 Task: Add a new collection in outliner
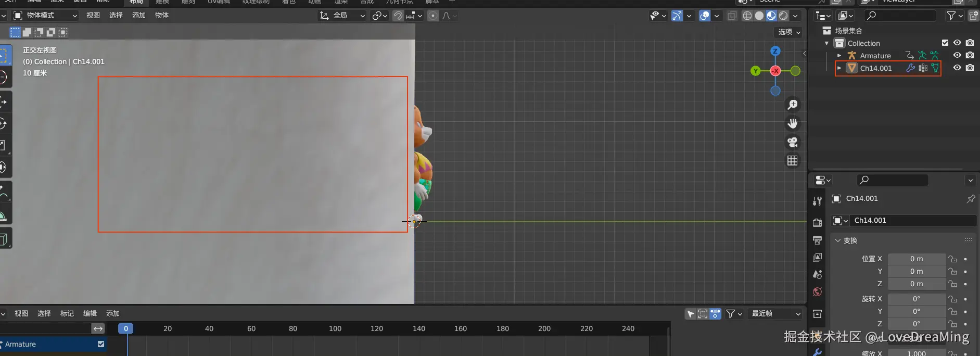[973, 16]
